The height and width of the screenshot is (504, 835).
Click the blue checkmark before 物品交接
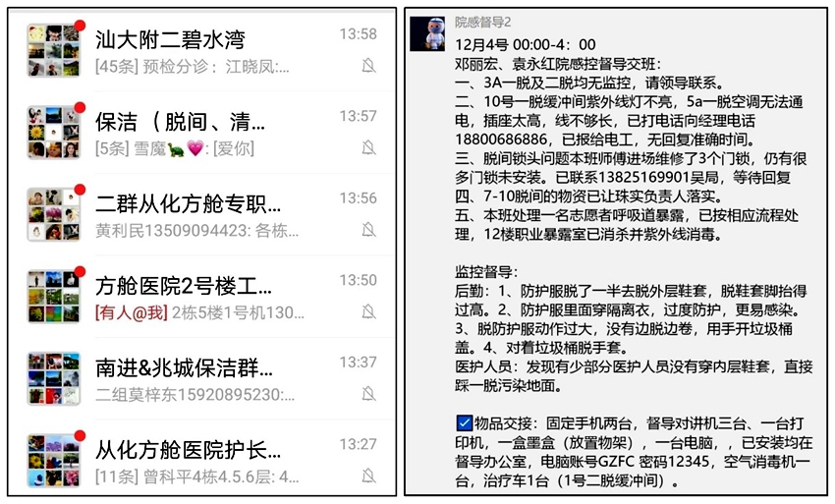tap(465, 423)
